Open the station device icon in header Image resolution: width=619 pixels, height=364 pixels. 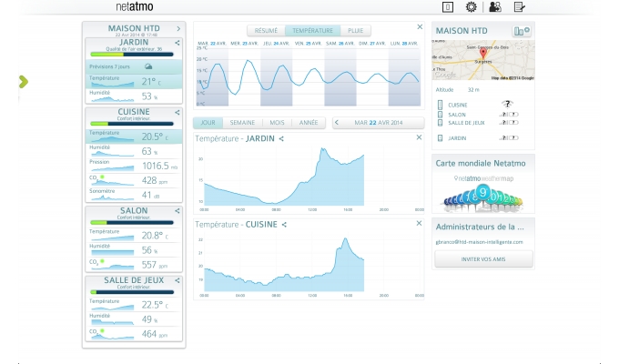click(447, 6)
